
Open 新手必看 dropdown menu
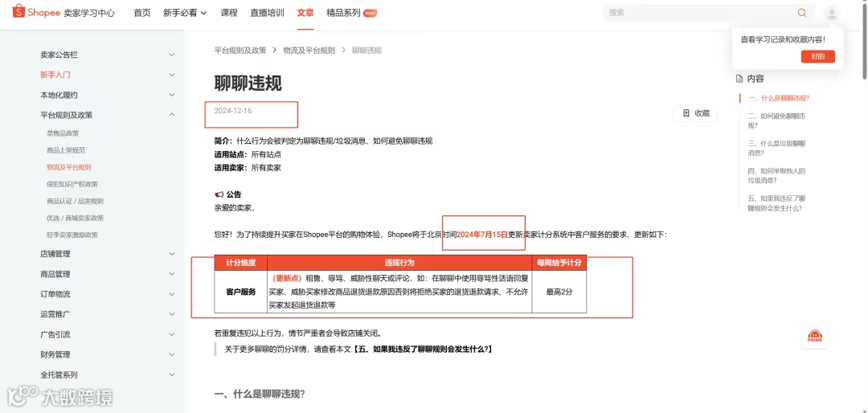[185, 13]
